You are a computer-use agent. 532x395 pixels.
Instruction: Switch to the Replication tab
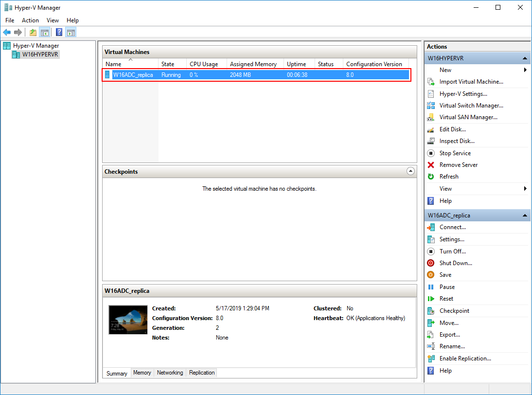pyautogui.click(x=202, y=373)
